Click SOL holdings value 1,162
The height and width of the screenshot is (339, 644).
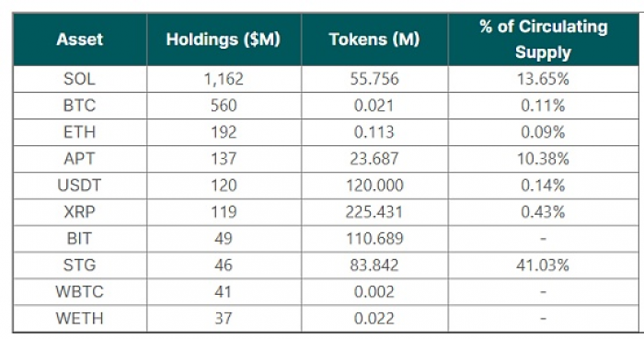[224, 79]
